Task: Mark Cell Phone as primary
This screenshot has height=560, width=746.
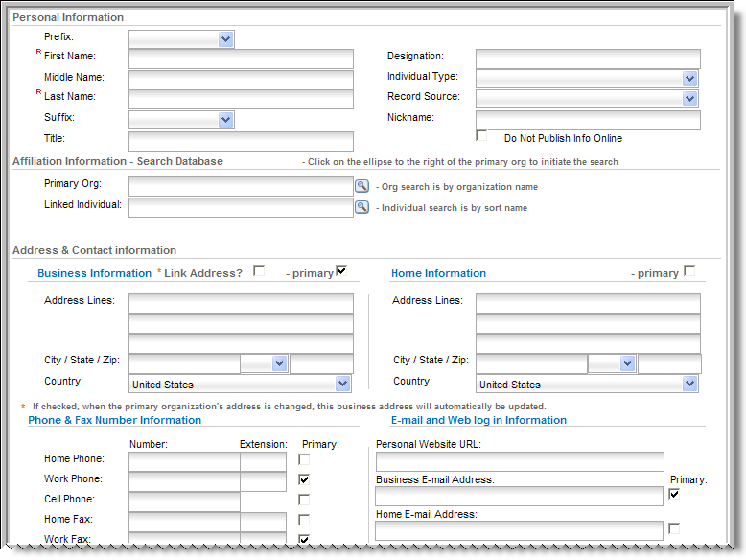Action: [304, 500]
